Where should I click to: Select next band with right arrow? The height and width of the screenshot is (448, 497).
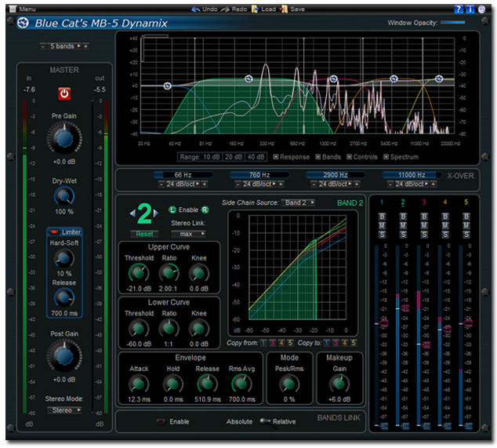[156, 213]
